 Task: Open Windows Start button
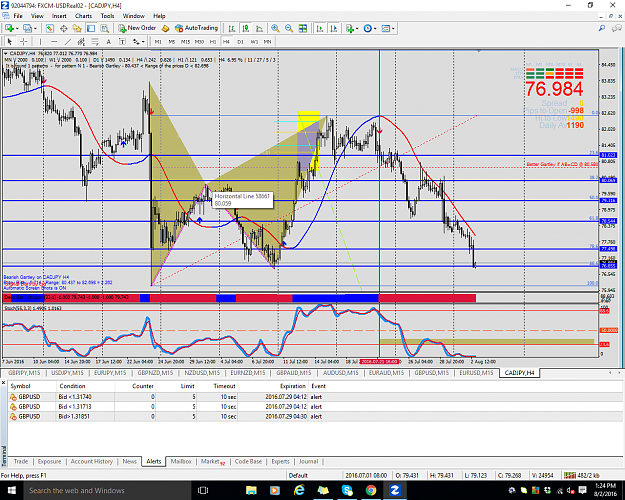(x=11, y=490)
